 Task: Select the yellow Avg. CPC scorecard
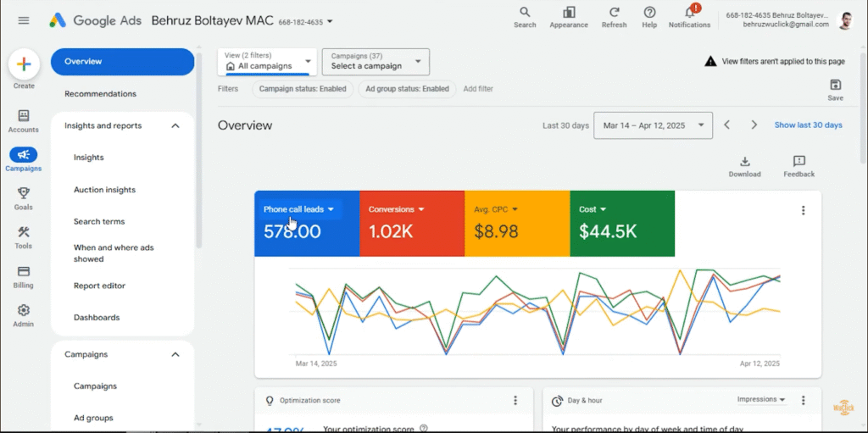coord(517,224)
